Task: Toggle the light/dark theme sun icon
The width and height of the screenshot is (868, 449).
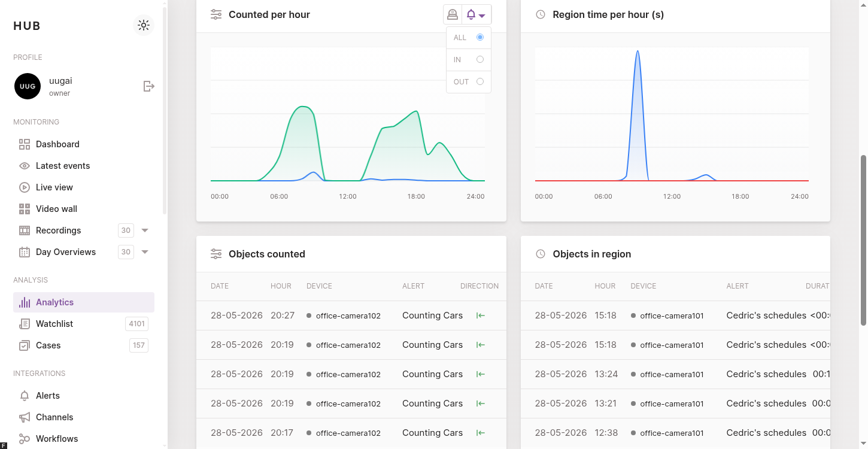Action: [x=144, y=25]
